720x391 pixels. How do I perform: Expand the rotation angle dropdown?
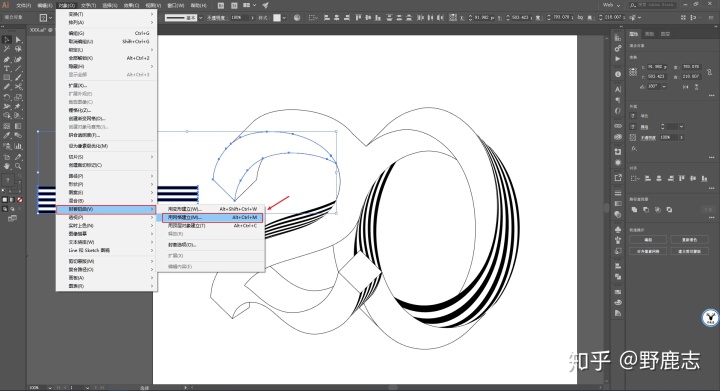point(664,87)
